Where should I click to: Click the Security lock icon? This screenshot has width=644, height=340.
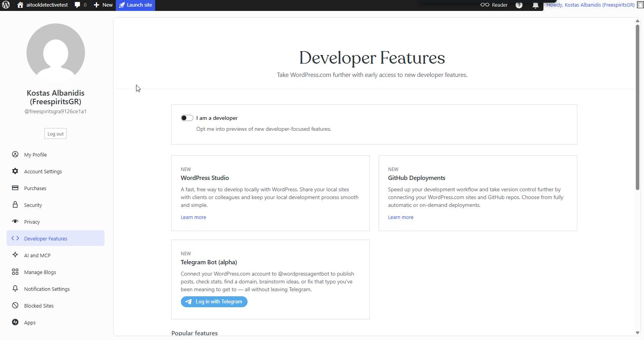[15, 205]
